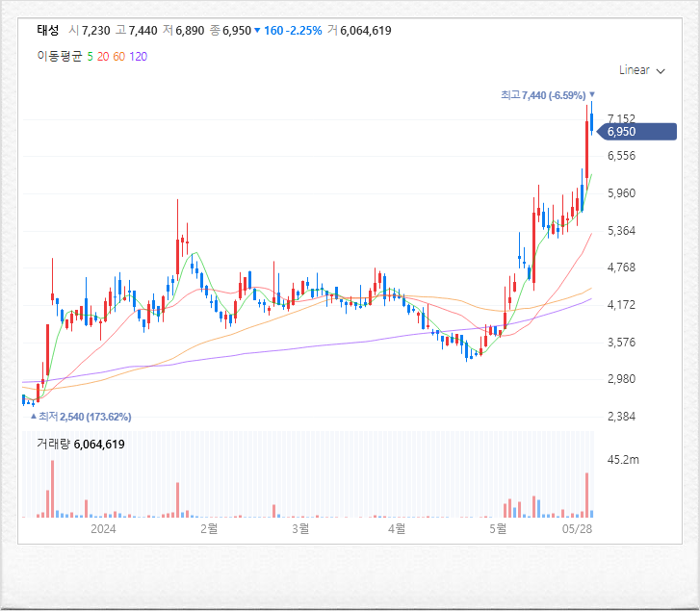Viewport: 700px width, 611px height.
Task: Click the current price tag 6,950
Action: [637, 132]
